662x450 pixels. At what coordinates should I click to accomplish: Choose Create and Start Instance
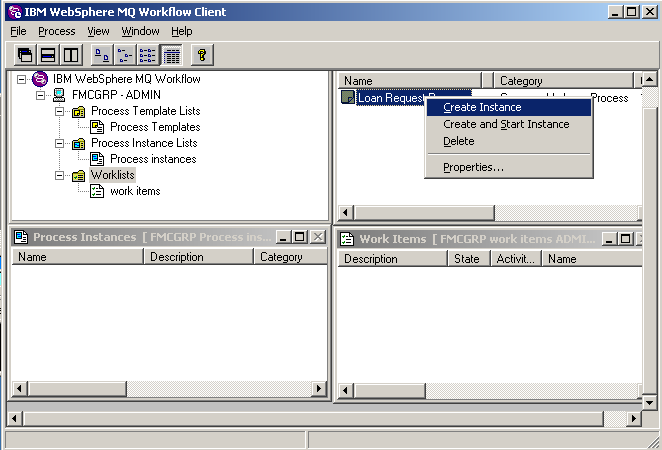click(506, 124)
